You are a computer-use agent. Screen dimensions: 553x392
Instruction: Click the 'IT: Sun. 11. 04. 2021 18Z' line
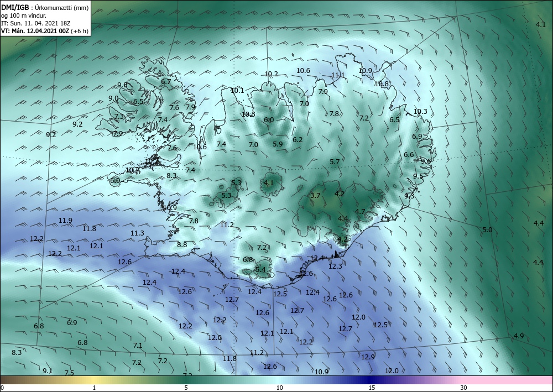pos(35,23)
